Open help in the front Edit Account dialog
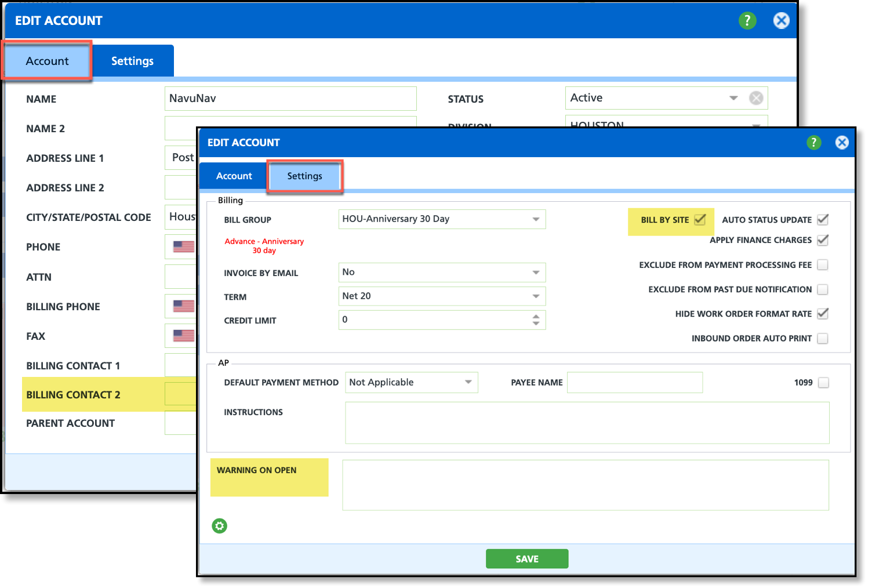872x588 pixels. click(x=813, y=143)
